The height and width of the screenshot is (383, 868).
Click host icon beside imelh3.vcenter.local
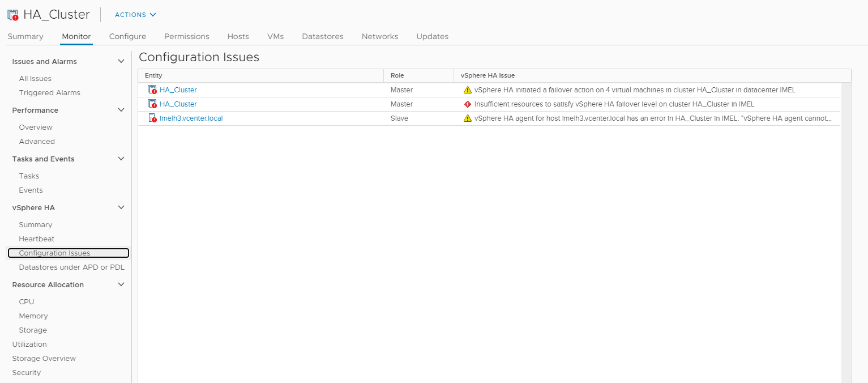[152, 118]
